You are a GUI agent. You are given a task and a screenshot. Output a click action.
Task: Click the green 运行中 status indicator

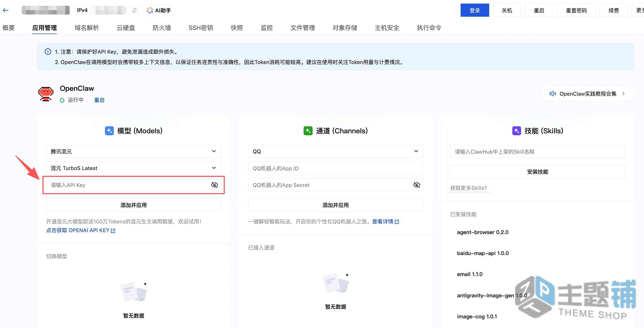[x=62, y=100]
